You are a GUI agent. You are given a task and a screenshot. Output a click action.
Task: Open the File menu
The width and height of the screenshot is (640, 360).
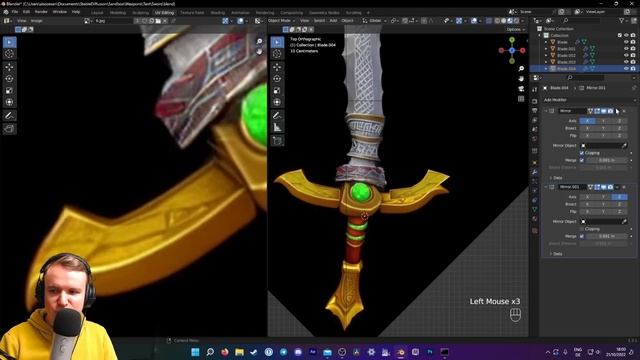point(15,12)
